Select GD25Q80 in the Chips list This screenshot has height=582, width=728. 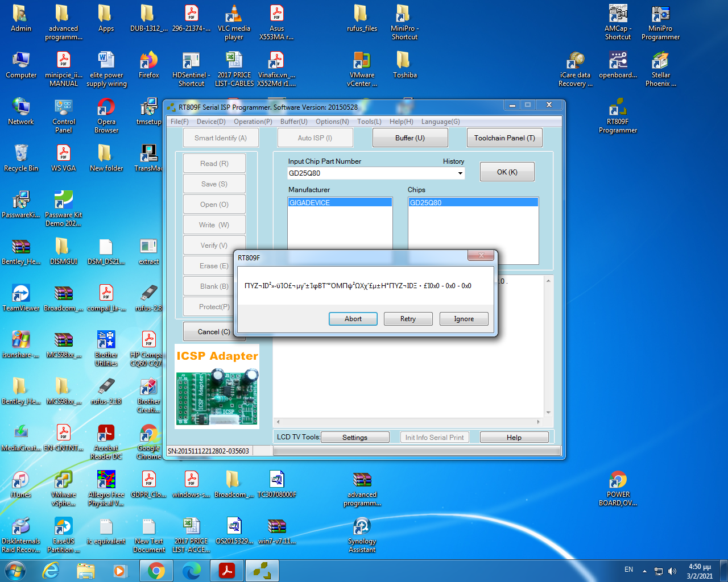[473, 202]
